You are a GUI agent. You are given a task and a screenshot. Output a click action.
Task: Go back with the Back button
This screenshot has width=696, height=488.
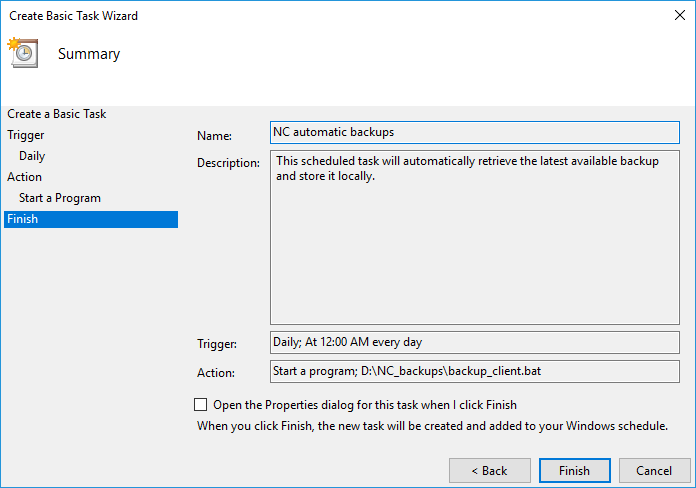(x=490, y=470)
